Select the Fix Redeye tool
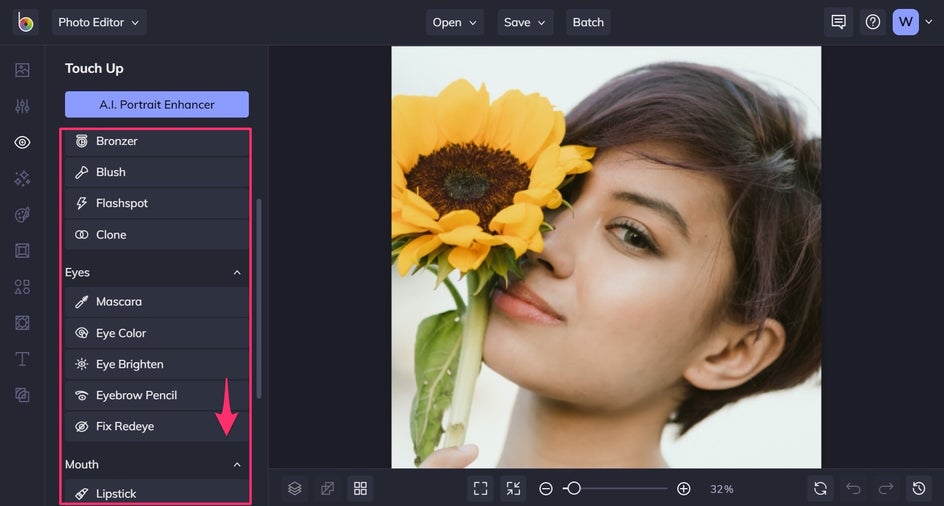Image resolution: width=944 pixels, height=506 pixels. point(157,426)
